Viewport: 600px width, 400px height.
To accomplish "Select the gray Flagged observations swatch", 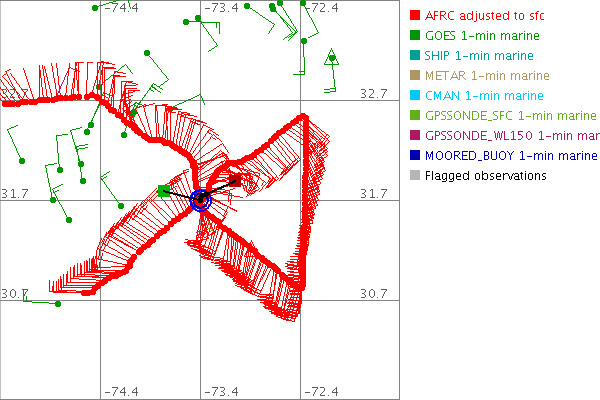I will point(415,176).
